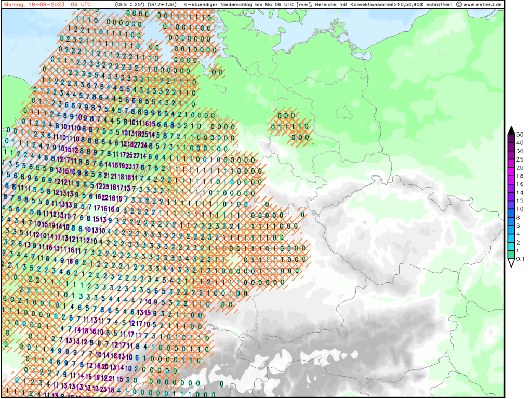The image size is (532, 399).
Task: Click the isolated hatched patch reading 0 1 1 1 1 0
Action: pos(290,126)
